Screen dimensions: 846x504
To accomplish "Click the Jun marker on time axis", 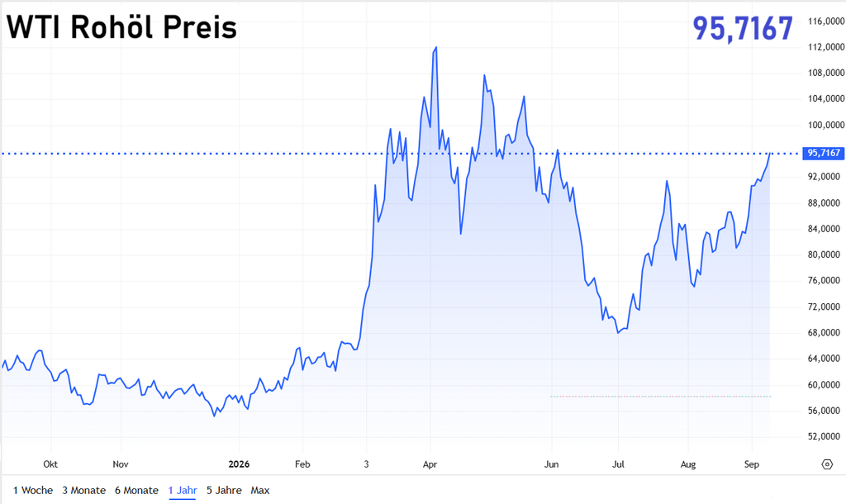I will (x=551, y=464).
